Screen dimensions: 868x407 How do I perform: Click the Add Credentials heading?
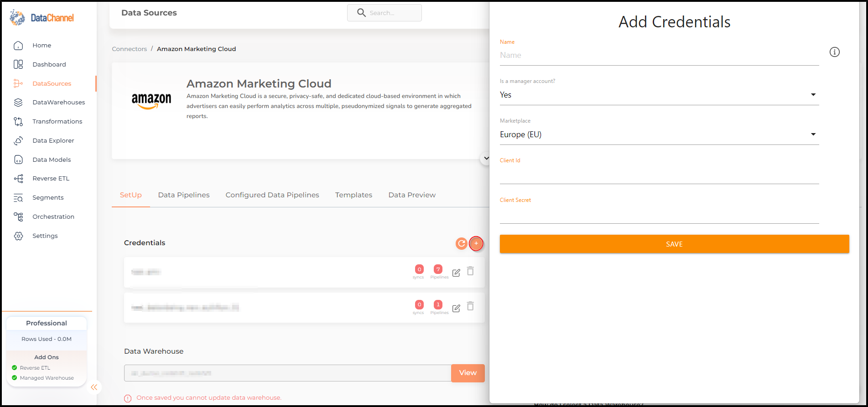674,22
